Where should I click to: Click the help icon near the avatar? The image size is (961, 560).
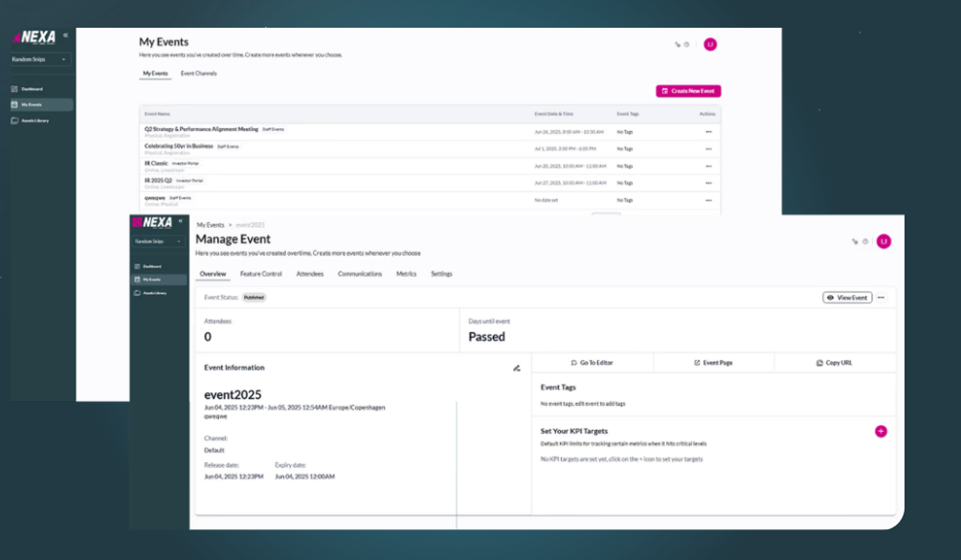[865, 241]
